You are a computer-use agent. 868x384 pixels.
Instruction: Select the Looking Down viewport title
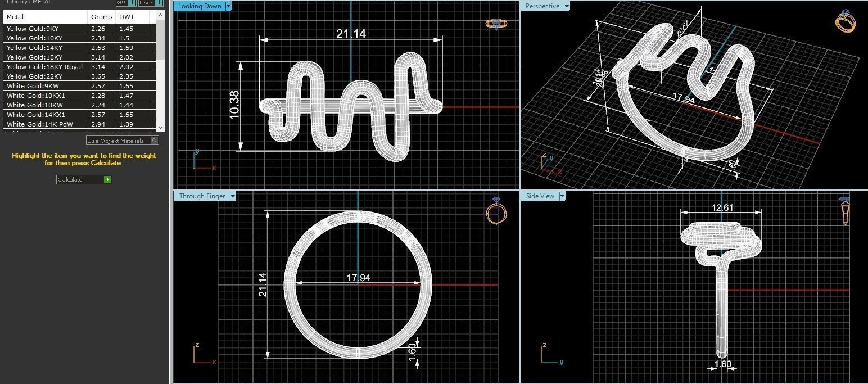[199, 6]
